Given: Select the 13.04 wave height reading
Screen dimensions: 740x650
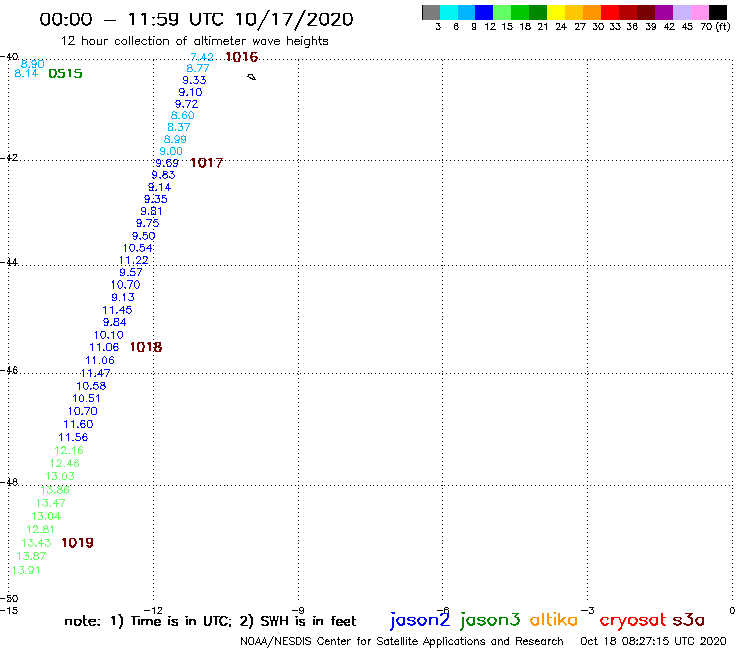Looking at the screenshot, I should click(46, 516).
